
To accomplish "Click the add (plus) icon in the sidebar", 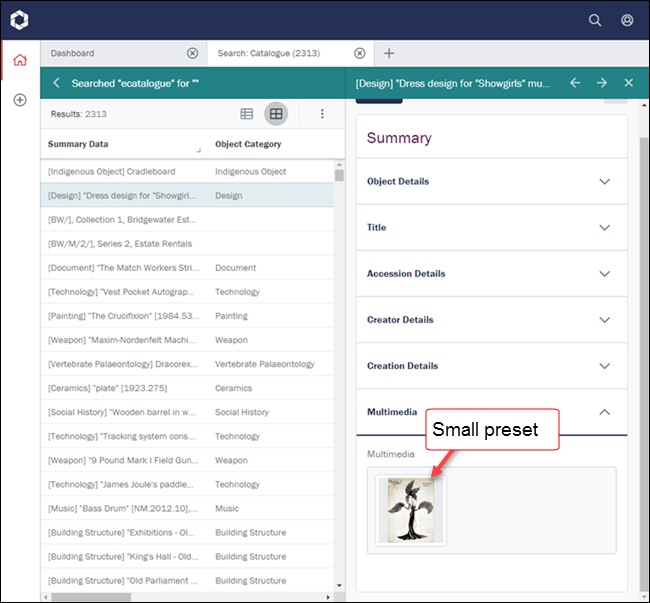I will pyautogui.click(x=19, y=100).
